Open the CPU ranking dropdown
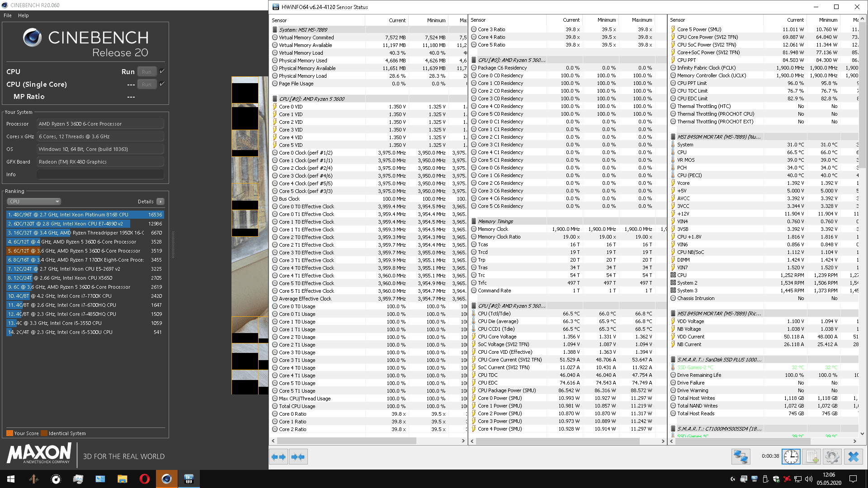868x488 pixels. [34, 202]
